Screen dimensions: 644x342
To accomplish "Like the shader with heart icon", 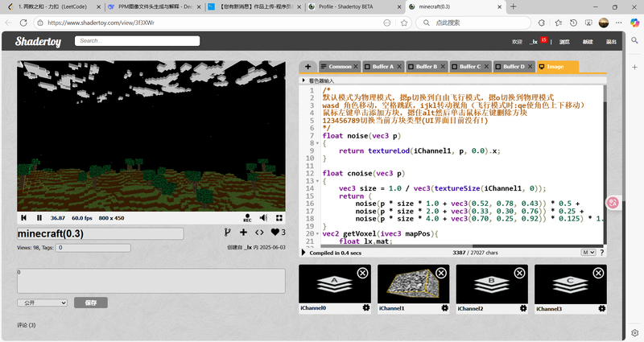I will 275,233.
